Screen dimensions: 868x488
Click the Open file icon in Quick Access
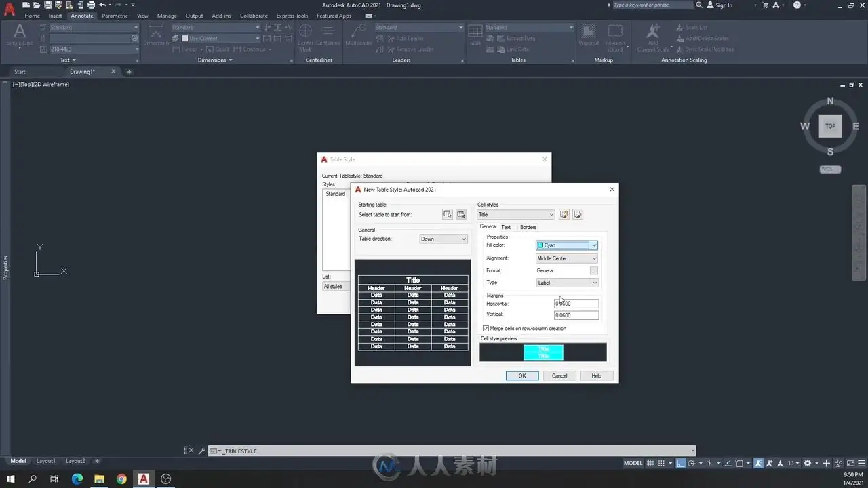37,5
